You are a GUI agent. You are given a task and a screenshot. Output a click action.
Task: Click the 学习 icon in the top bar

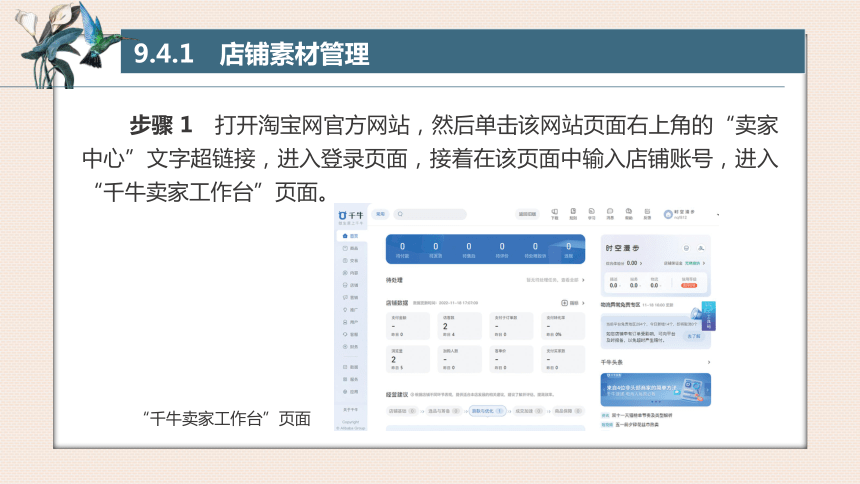point(592,213)
